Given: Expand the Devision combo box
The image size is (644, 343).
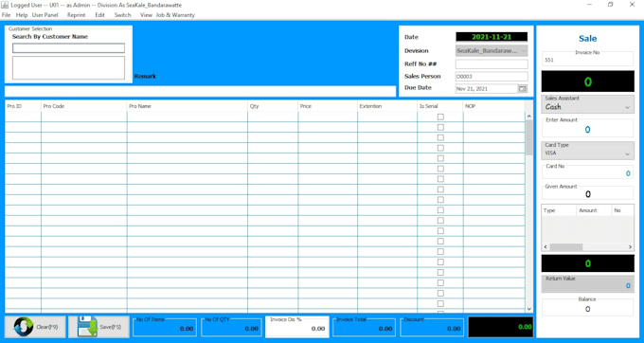Looking at the screenshot, I should coord(523,51).
